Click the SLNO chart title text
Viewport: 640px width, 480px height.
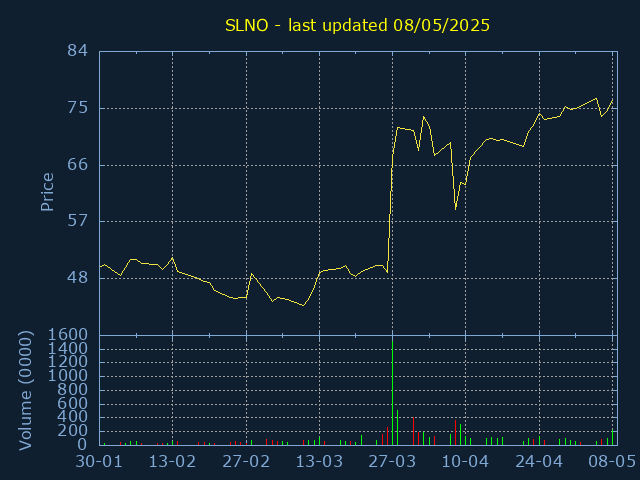pos(357,26)
